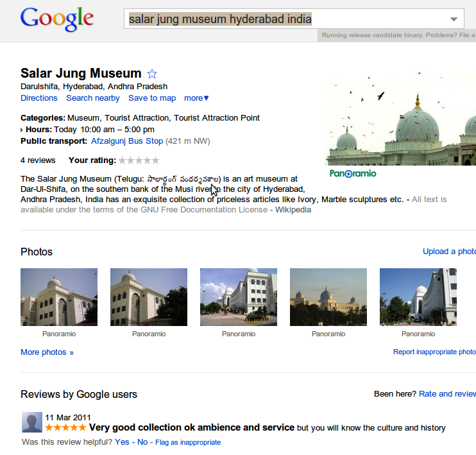
Task: Expand the Hours disclosure triangle
Action: tap(22, 130)
